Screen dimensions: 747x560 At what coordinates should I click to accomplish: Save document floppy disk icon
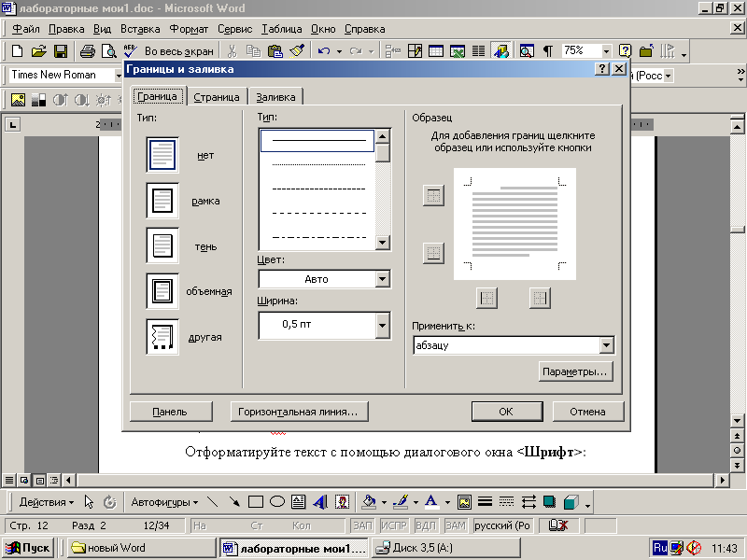pos(61,50)
